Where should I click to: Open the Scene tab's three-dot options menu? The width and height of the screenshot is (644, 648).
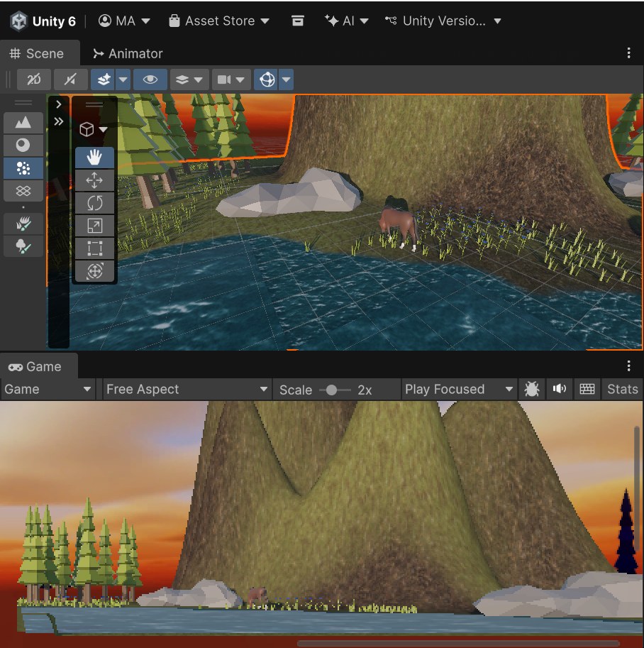628,53
